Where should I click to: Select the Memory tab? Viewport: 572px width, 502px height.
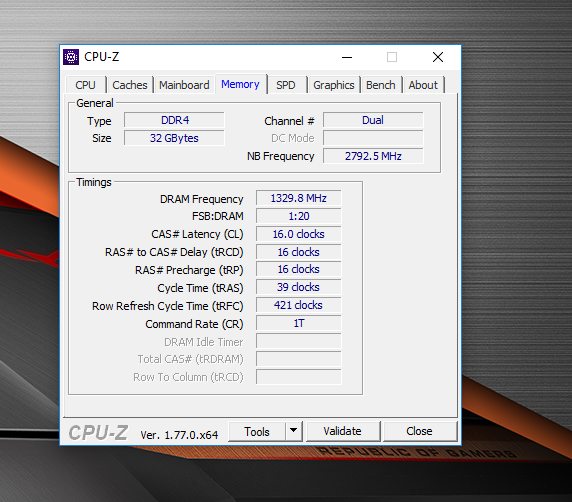click(x=240, y=84)
